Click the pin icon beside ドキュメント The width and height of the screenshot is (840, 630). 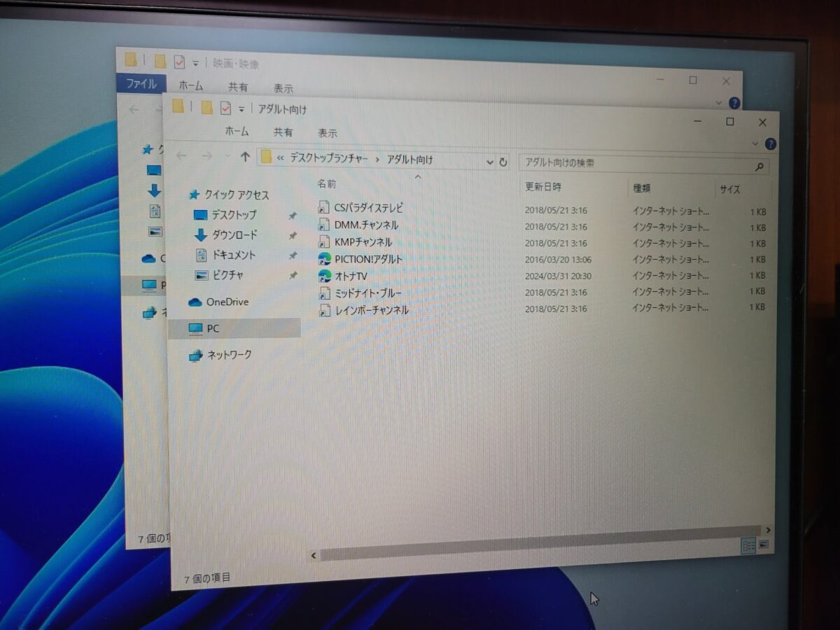293,256
